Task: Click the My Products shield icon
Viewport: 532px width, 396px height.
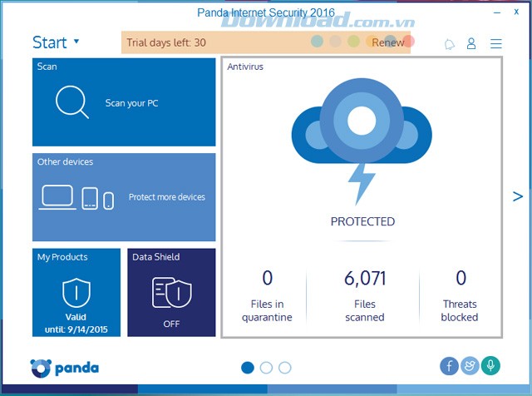Action: 76,292
